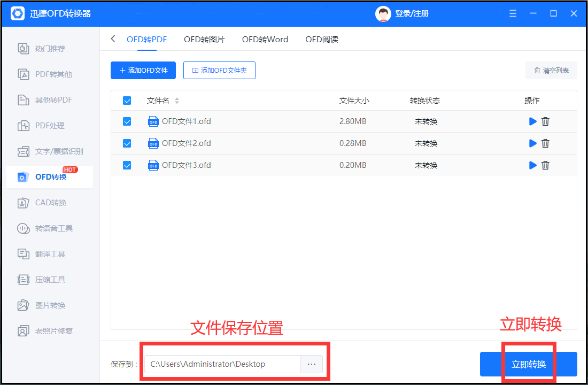588x385 pixels.
Task: Delete OFD文件2.ofd with trash icon
Action: click(545, 143)
